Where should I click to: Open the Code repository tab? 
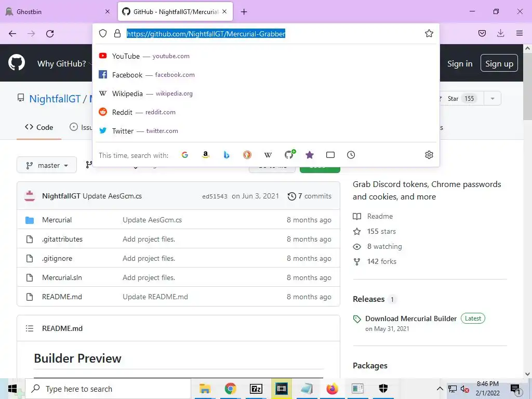point(39,127)
